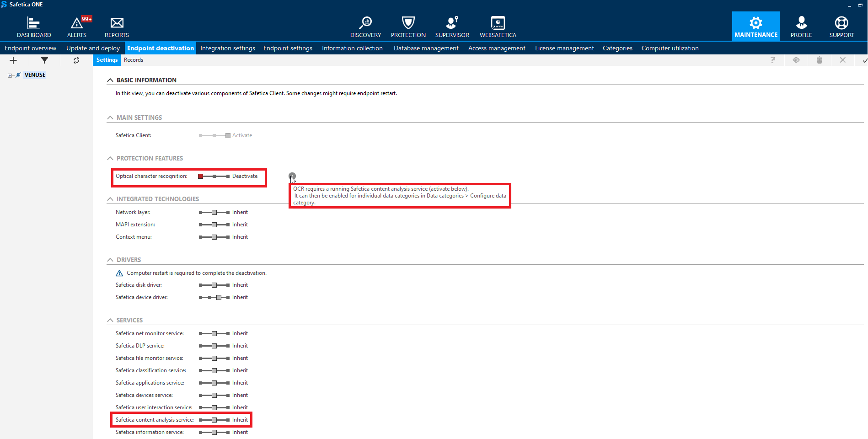Screen dimensions: 868x439
Task: Switch to the Discovery module
Action: click(365, 27)
